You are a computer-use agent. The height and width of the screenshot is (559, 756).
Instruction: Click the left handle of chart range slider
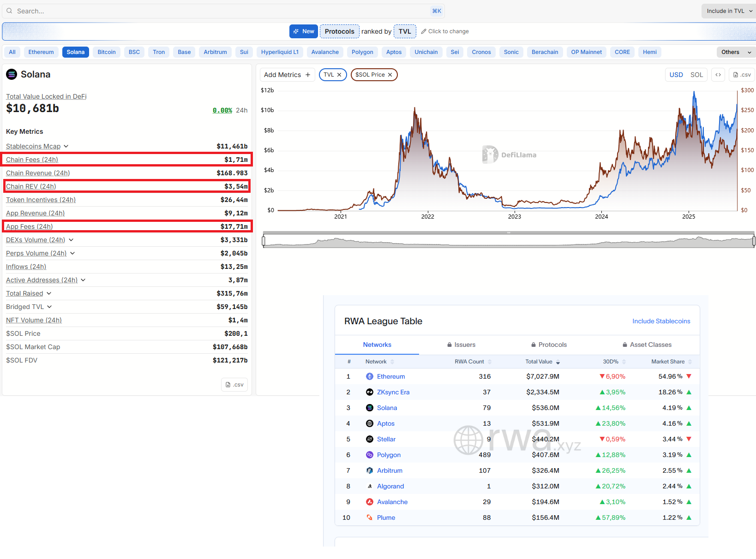[264, 241]
